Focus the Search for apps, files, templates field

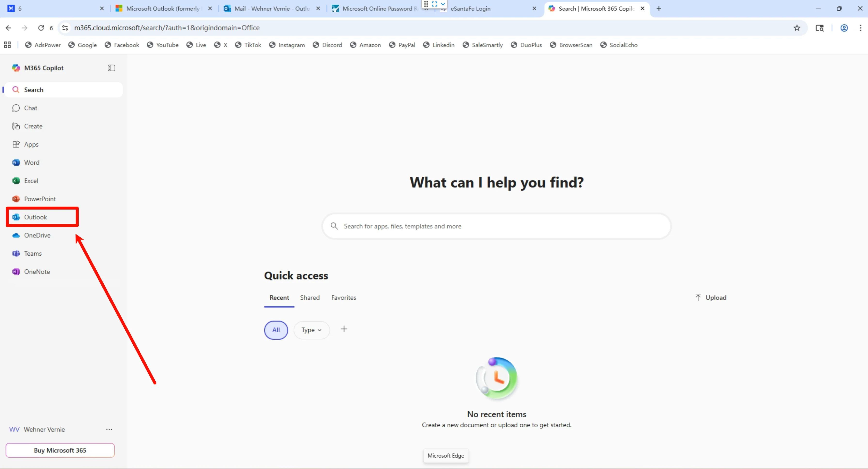(496, 226)
